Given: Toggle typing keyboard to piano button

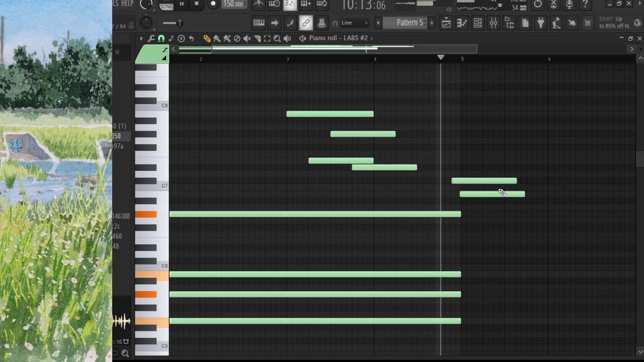Looking at the screenshot, I should tap(259, 23).
